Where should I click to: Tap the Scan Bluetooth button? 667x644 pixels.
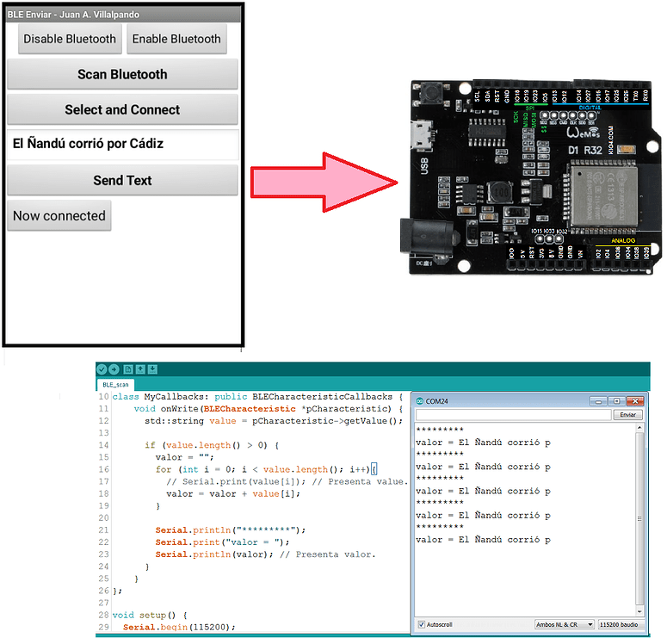pyautogui.click(x=122, y=75)
